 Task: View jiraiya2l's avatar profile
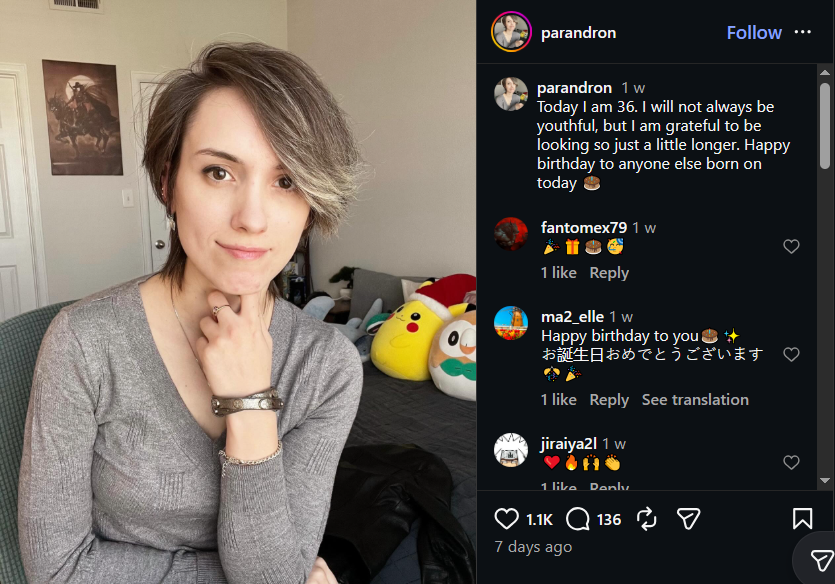pyautogui.click(x=511, y=450)
